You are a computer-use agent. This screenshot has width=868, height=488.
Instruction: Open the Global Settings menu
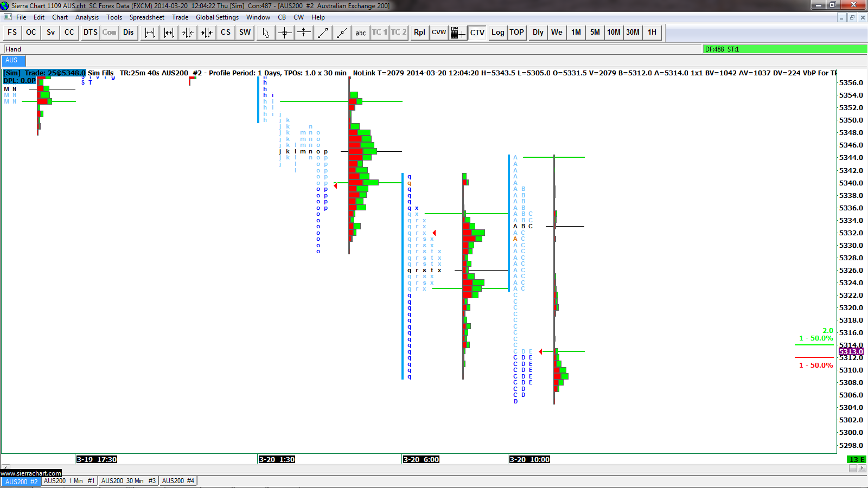pos(217,17)
